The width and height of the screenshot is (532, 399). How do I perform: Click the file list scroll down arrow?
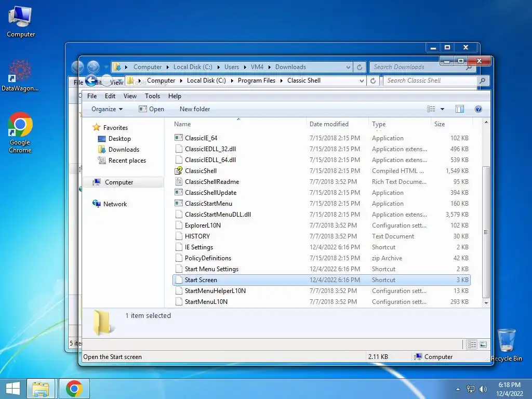point(486,303)
